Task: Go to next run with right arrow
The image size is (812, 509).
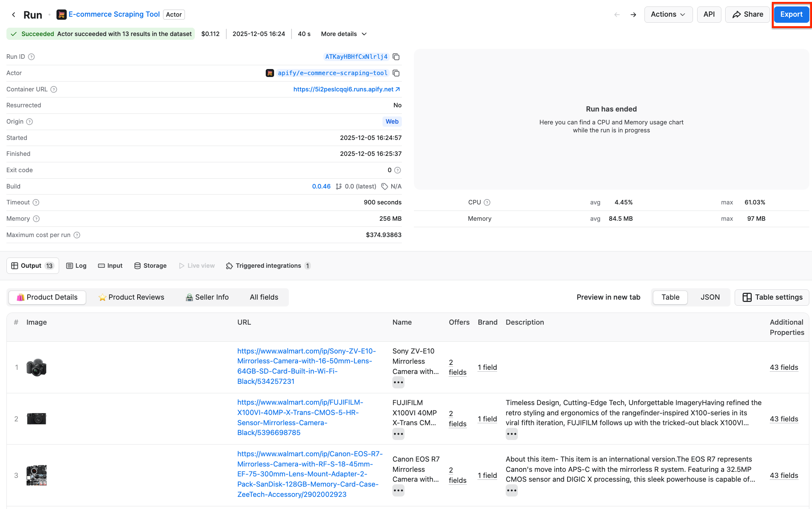Action: pos(633,14)
